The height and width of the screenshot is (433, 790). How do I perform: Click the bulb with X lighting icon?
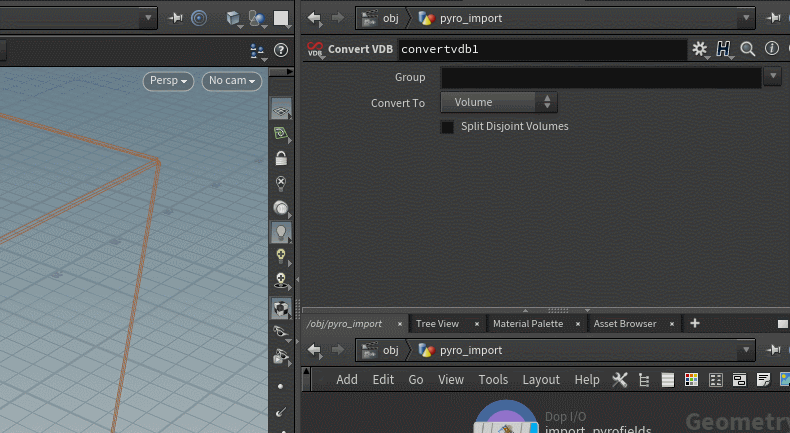pyautogui.click(x=281, y=183)
